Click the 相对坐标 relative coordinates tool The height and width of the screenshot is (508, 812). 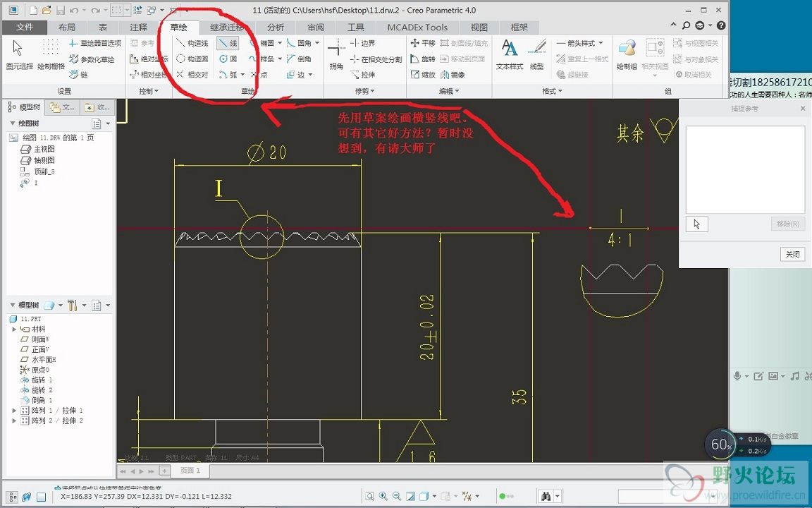[149, 75]
